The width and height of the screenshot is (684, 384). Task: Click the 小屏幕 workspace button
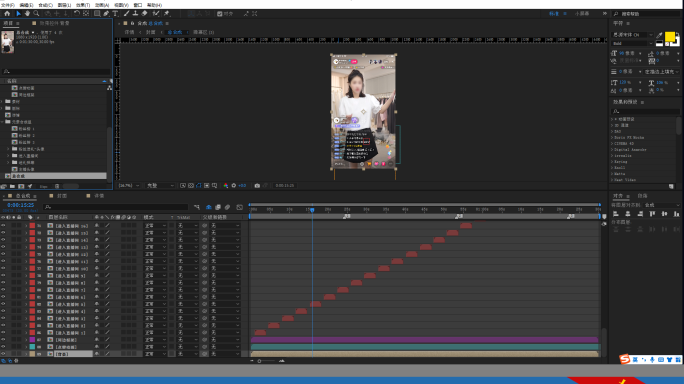(582, 14)
